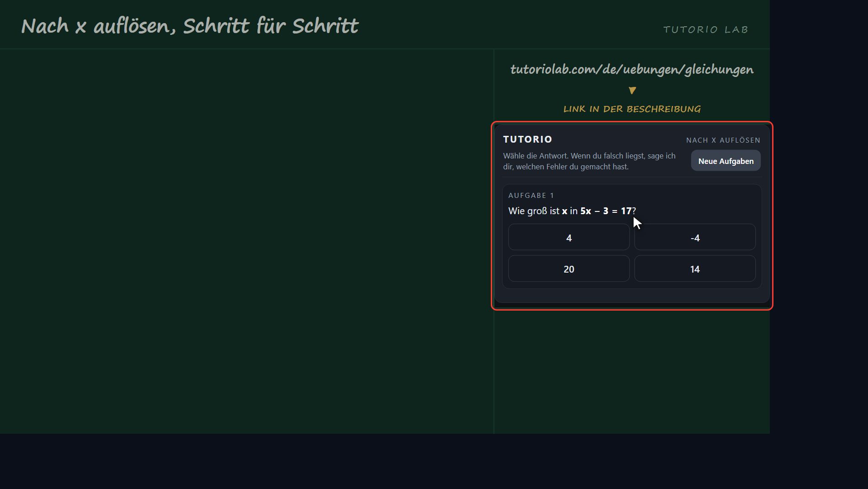This screenshot has height=489, width=868.
Task: Click the 'AUFGABE 1' heading
Action: pos(531,195)
